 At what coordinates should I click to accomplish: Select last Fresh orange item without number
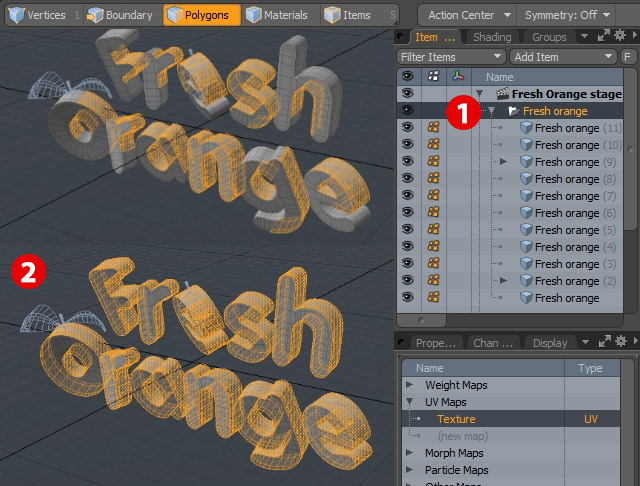tap(567, 298)
